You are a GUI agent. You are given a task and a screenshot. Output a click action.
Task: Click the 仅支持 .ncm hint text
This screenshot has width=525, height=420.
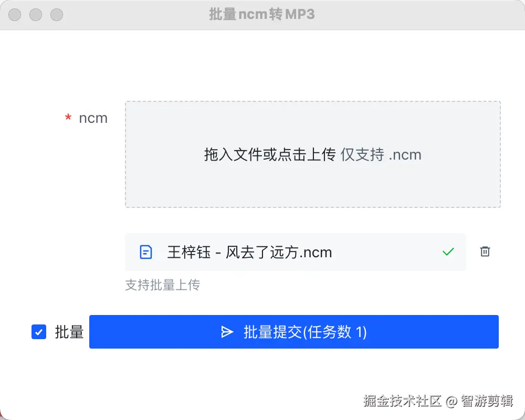[x=381, y=155]
